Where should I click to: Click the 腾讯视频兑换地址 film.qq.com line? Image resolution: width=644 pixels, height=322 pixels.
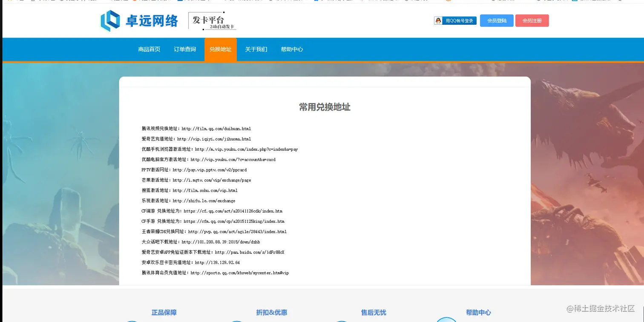point(196,129)
